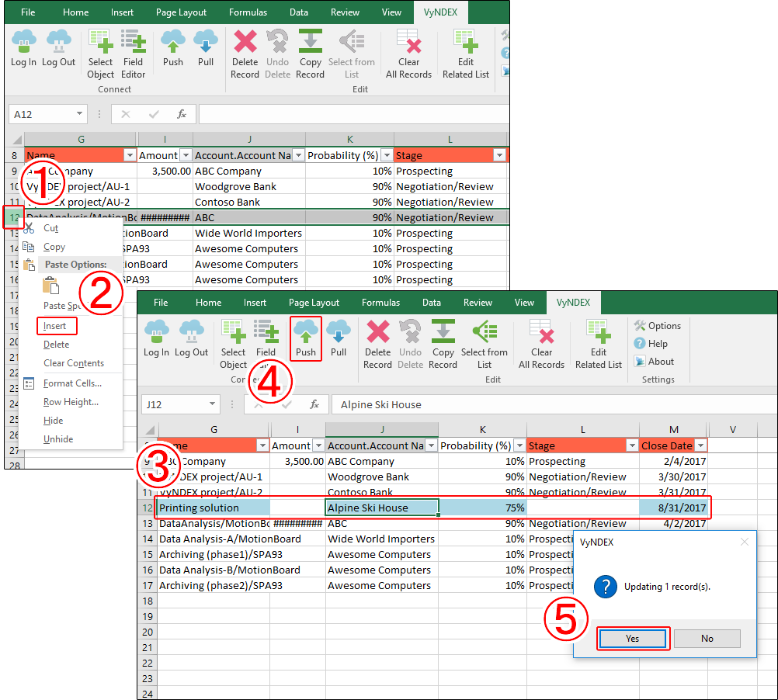778x700 pixels.
Task: Click Select from List in the front window
Action: click(485, 345)
